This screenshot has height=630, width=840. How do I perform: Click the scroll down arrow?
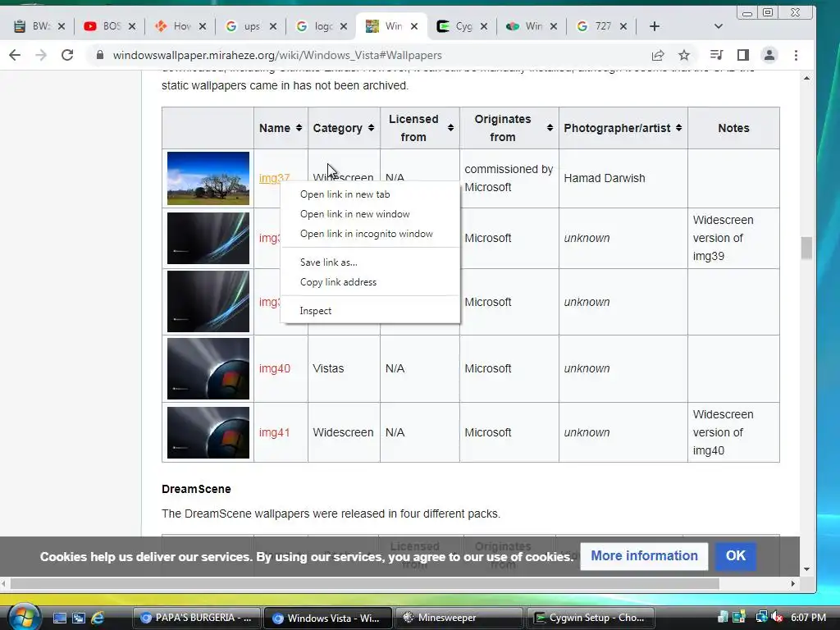806,569
